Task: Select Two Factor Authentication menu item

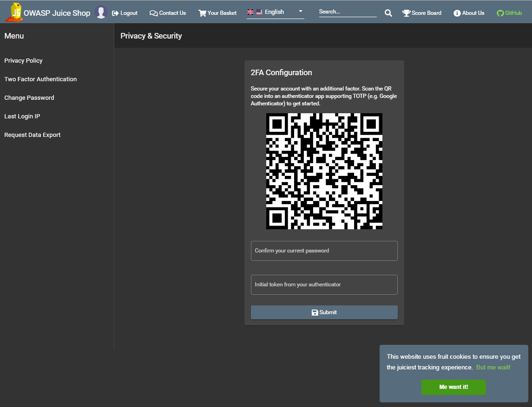Action: pyautogui.click(x=40, y=79)
